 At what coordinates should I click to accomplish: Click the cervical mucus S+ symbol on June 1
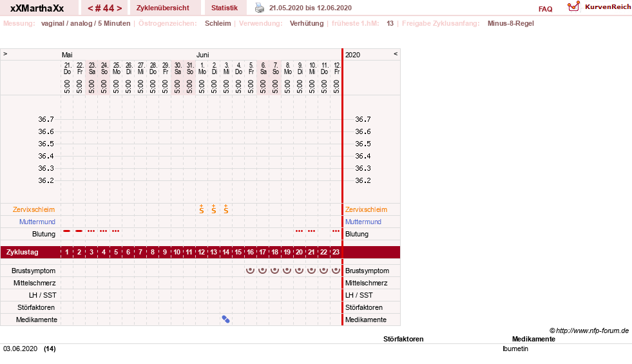[202, 209]
